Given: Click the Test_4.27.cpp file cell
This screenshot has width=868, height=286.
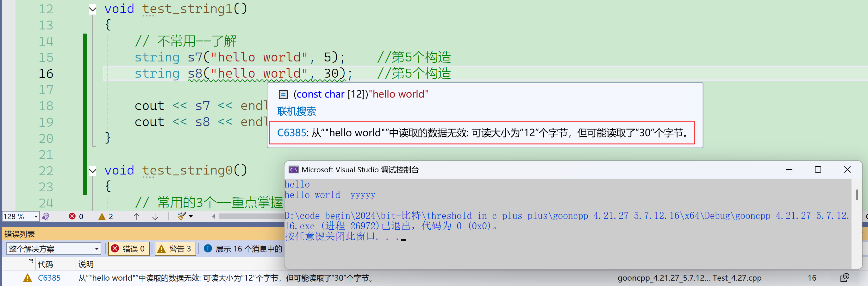Looking at the screenshot, I should tap(737, 278).
